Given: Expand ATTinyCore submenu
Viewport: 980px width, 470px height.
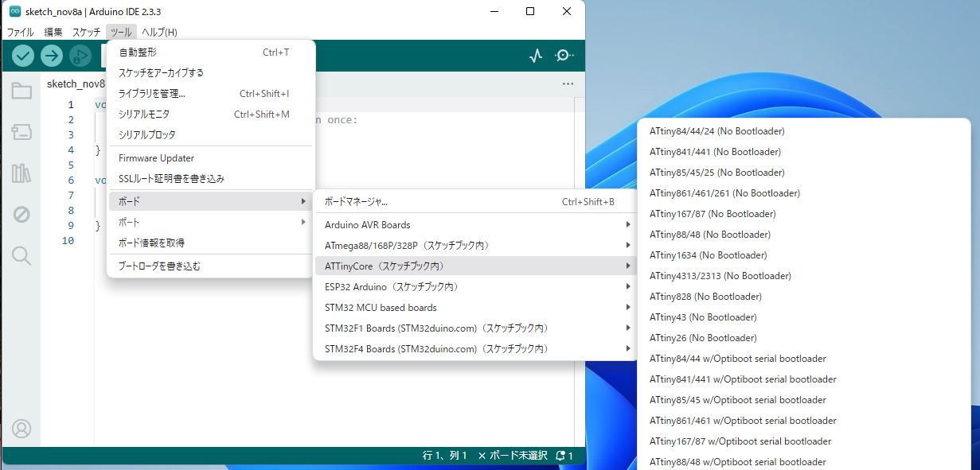Looking at the screenshot, I should (x=475, y=266).
